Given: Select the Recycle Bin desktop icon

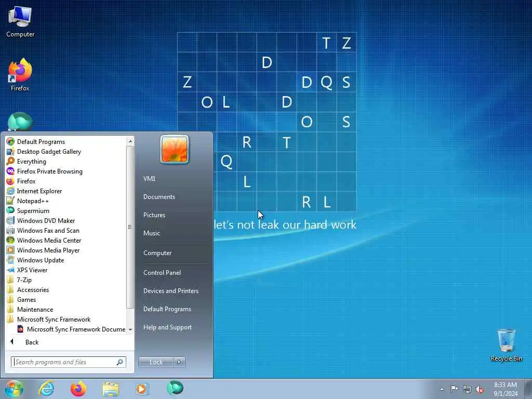Looking at the screenshot, I should pos(507,345).
